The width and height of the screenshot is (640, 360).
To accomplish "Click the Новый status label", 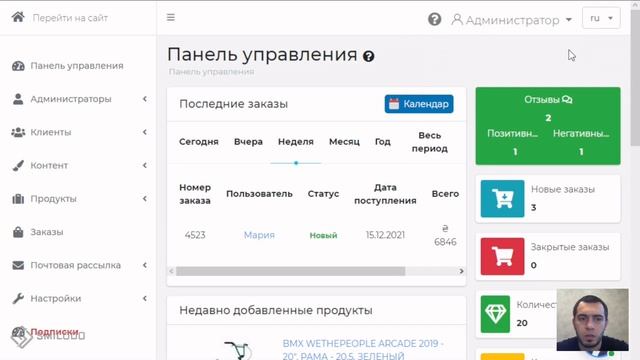I will coord(323,236).
